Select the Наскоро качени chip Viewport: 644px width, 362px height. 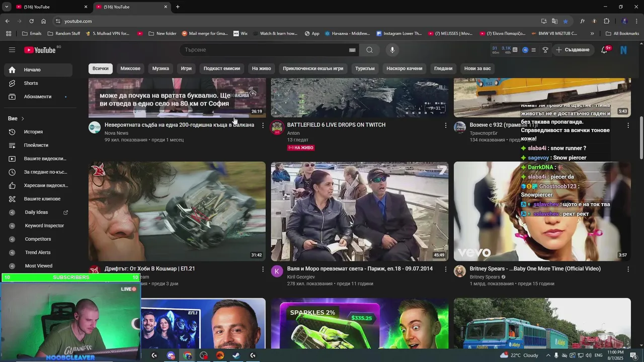coord(405,68)
